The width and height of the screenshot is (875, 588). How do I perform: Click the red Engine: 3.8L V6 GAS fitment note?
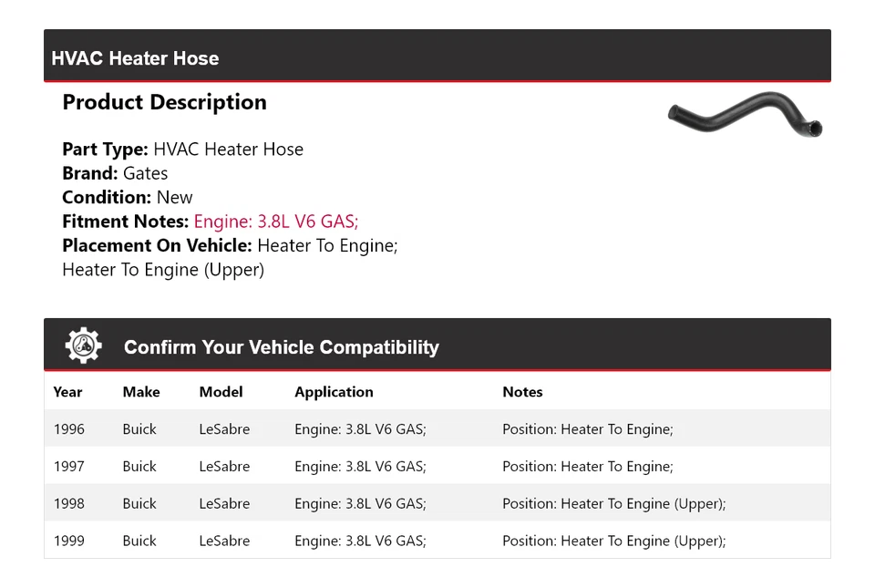(275, 222)
